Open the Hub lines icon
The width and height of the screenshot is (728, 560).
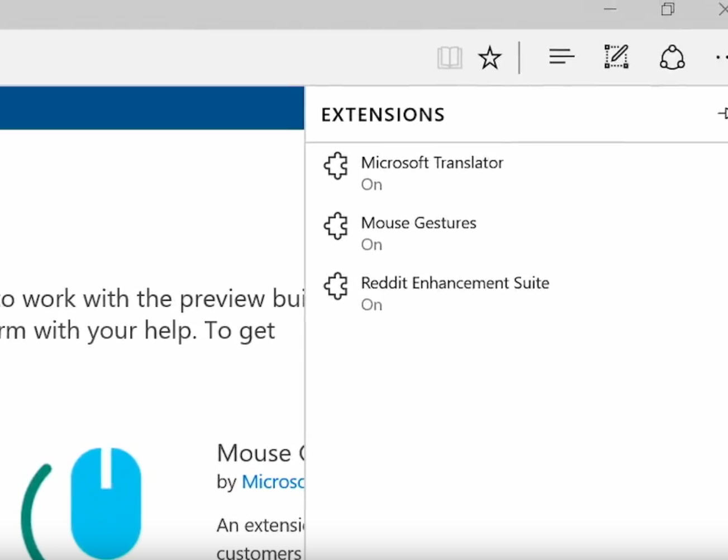pos(562,56)
